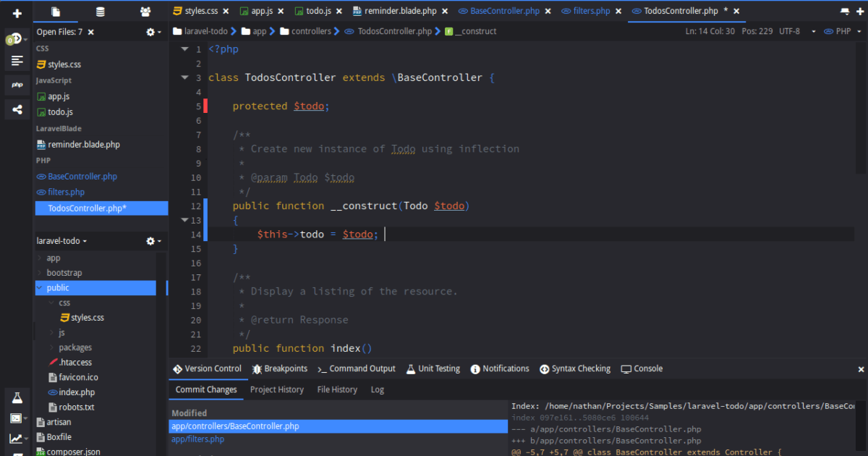Click the share icon in left sidebar

(17, 110)
